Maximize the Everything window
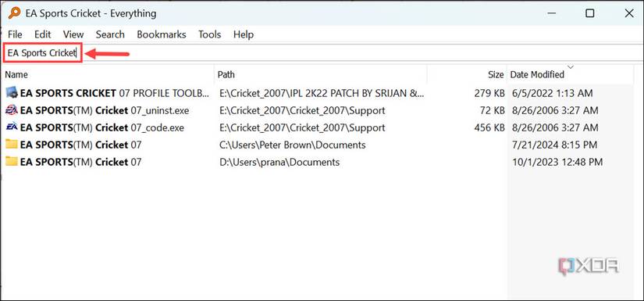644x301 pixels. tap(590, 13)
